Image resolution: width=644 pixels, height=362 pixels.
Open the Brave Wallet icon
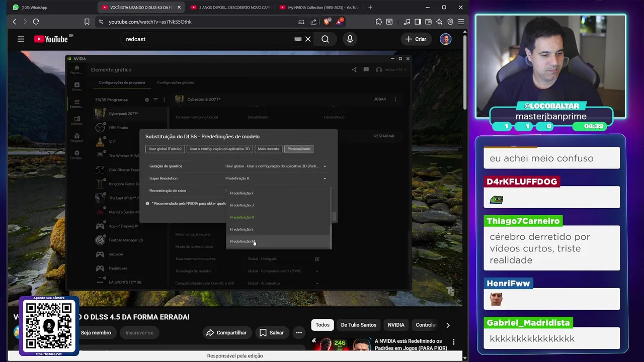[x=429, y=22]
